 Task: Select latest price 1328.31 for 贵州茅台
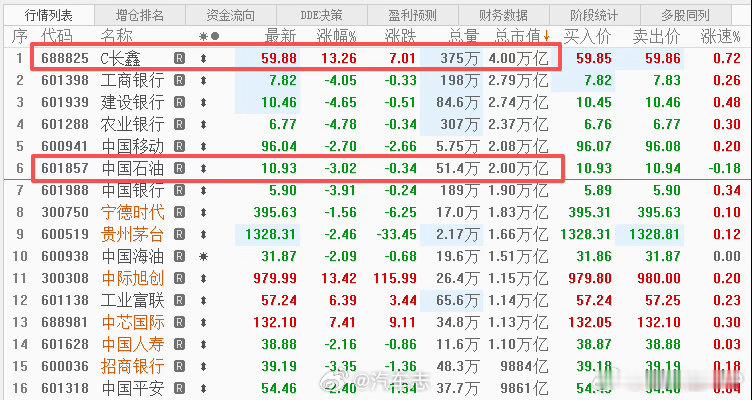point(271,234)
